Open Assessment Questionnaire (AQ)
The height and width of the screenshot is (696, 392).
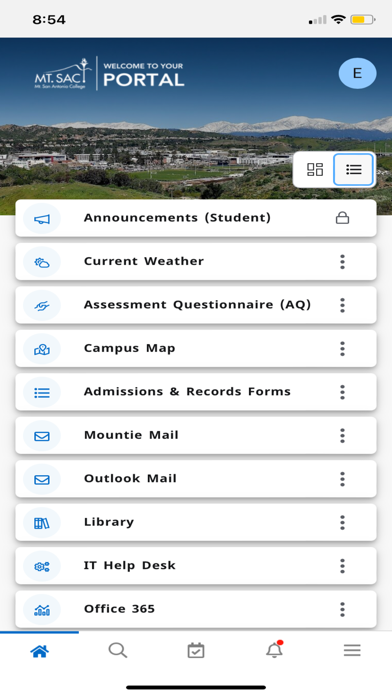(196, 305)
